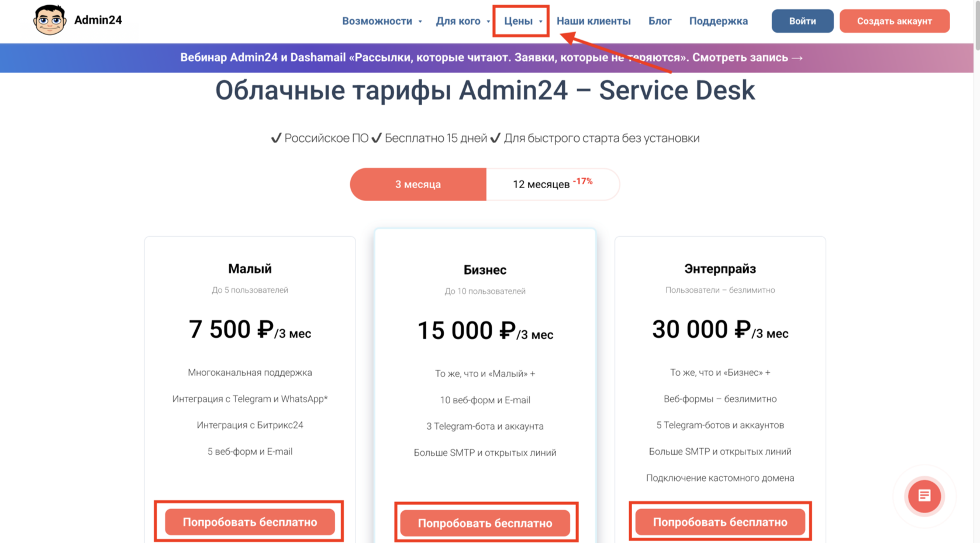Screen dimensions: 980x543
Task: Try the Энтерпрайз plan for free
Action: (x=720, y=522)
